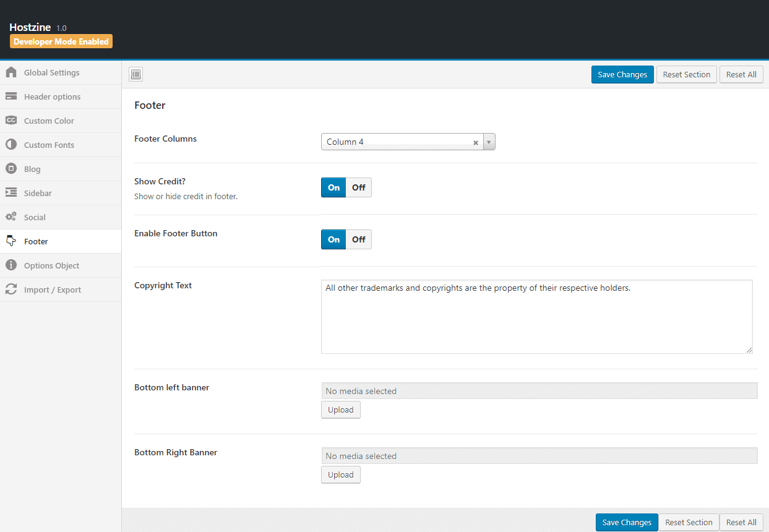The height and width of the screenshot is (532, 769).
Task: Set Show Credit to On
Action: 333,187
